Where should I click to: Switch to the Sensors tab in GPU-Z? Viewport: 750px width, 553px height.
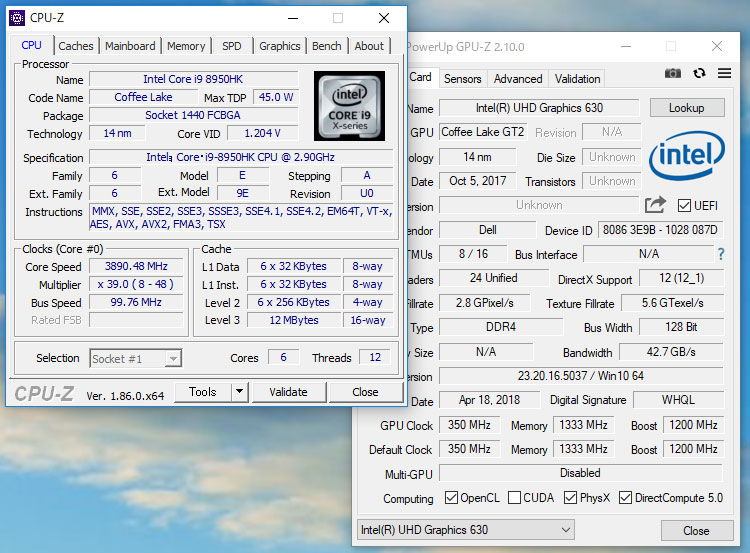click(463, 79)
